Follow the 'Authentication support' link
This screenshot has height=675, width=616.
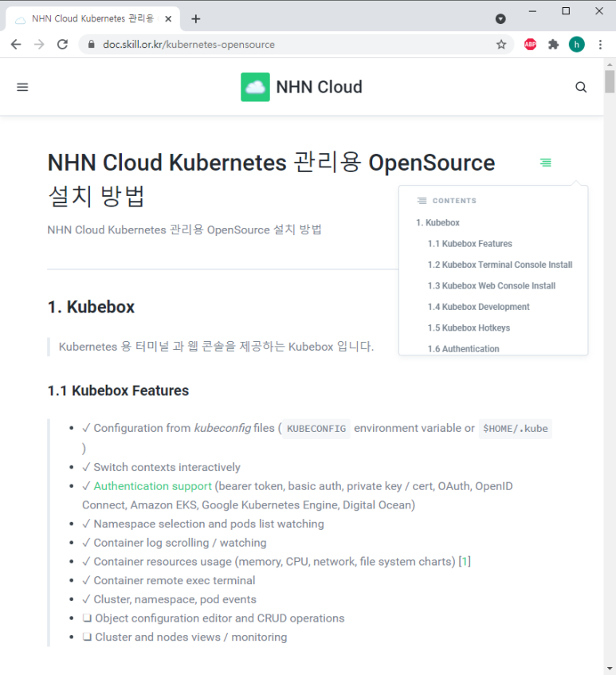[152, 486]
